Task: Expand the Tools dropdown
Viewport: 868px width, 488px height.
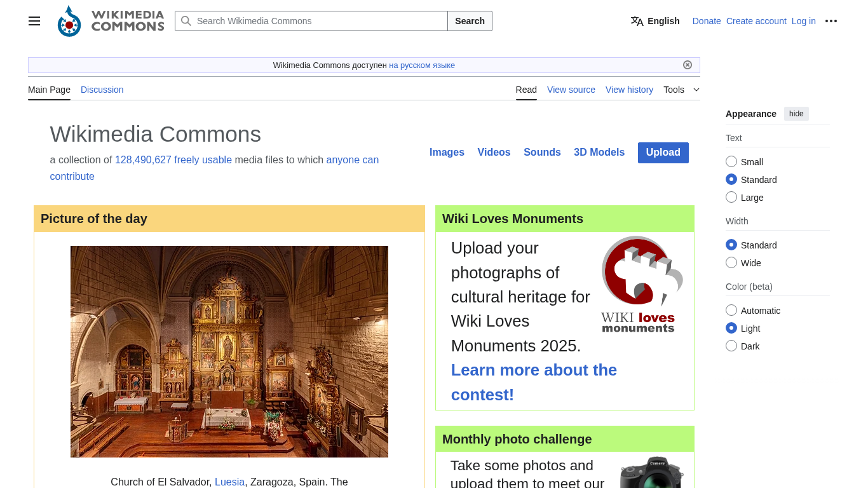Action: coord(681,90)
